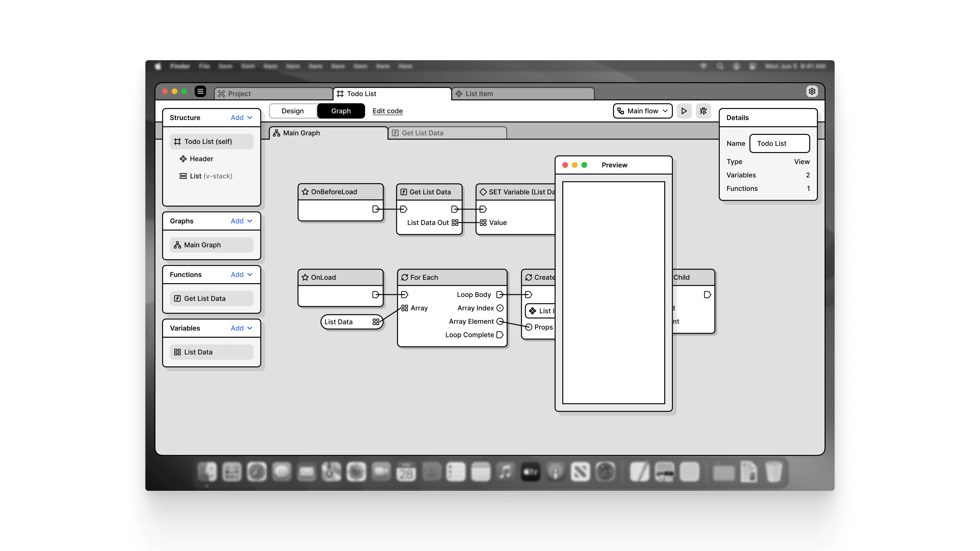Click the Edit code link
The image size is (980, 551).
tap(387, 111)
